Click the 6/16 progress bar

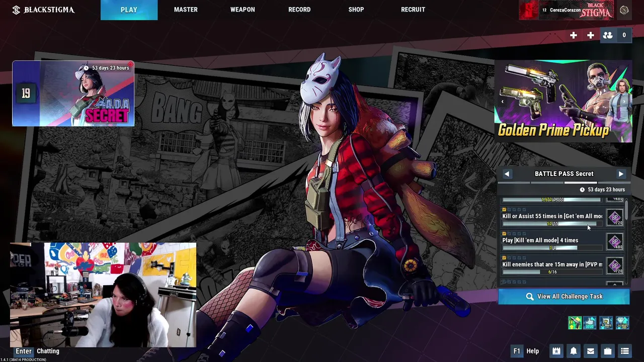click(x=552, y=272)
